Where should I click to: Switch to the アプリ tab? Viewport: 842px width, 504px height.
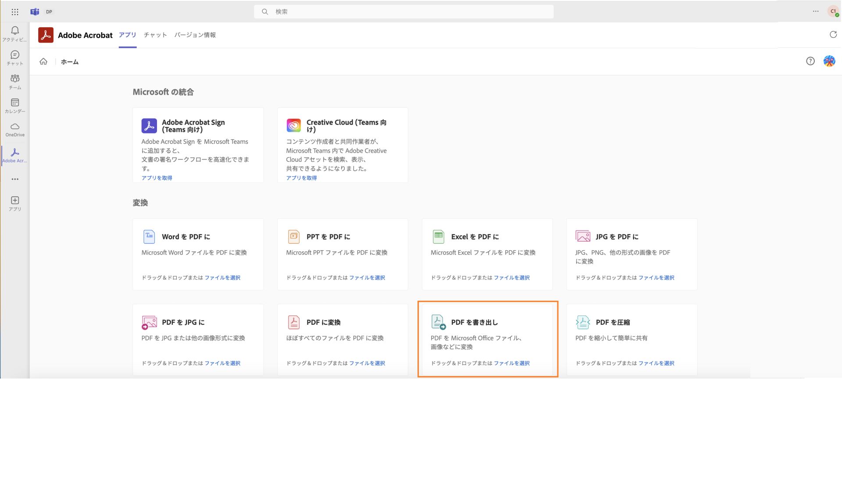pyautogui.click(x=128, y=35)
